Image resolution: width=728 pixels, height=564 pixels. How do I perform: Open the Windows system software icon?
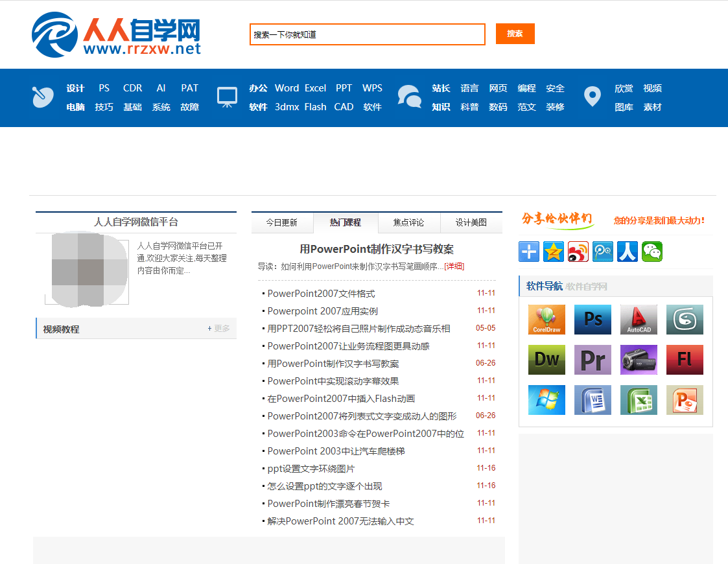point(546,400)
